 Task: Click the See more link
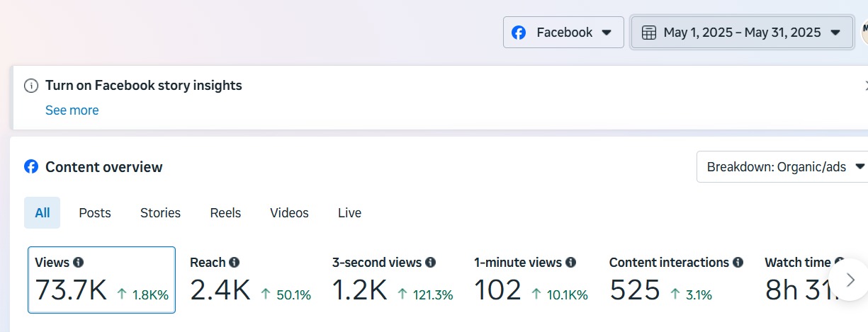pyautogui.click(x=72, y=110)
